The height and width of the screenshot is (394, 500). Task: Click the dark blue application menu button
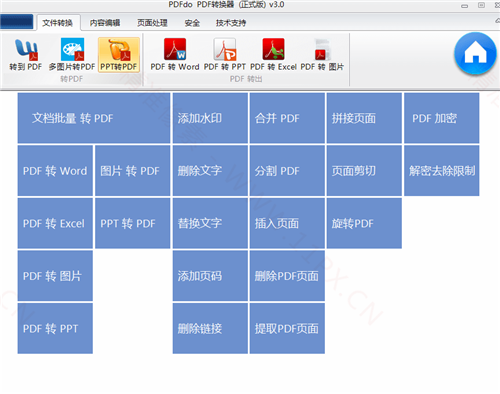(x=17, y=22)
